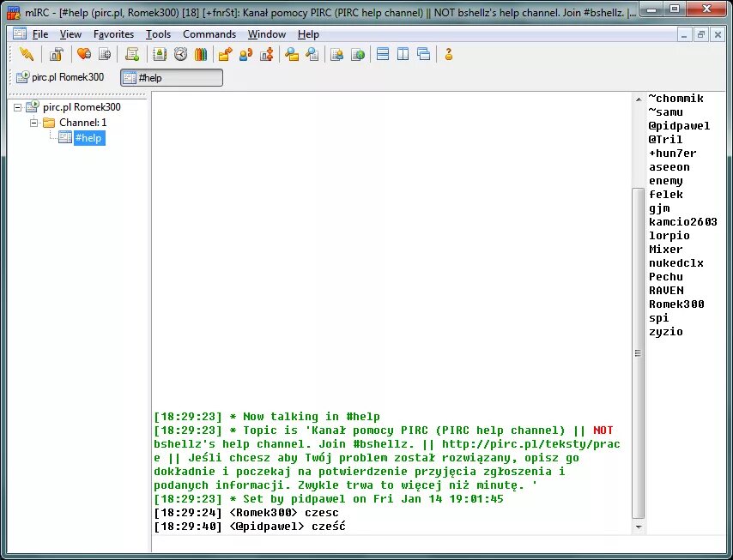Open the URLs List globe icon
This screenshot has height=560, width=733.
click(358, 55)
